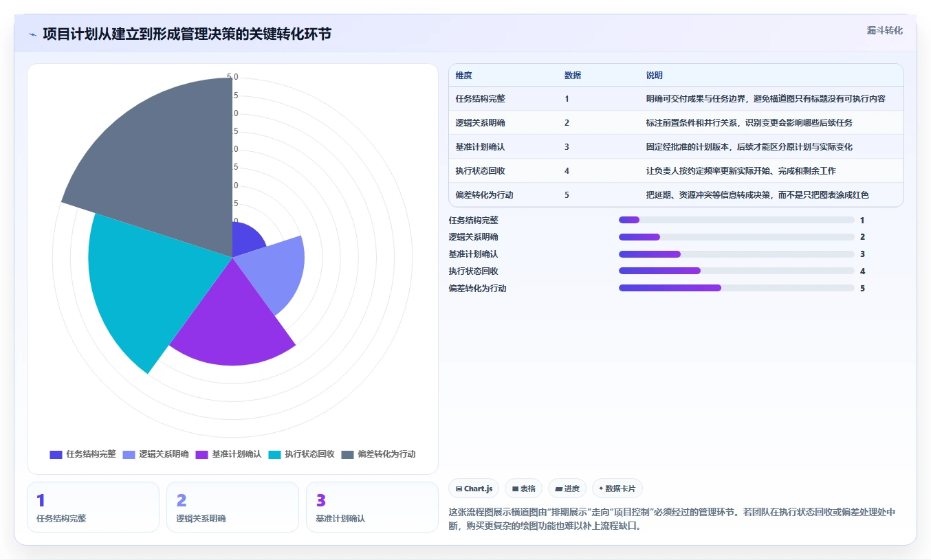Open the data card numbered 2
The width and height of the screenshot is (931, 560).
pos(232,507)
